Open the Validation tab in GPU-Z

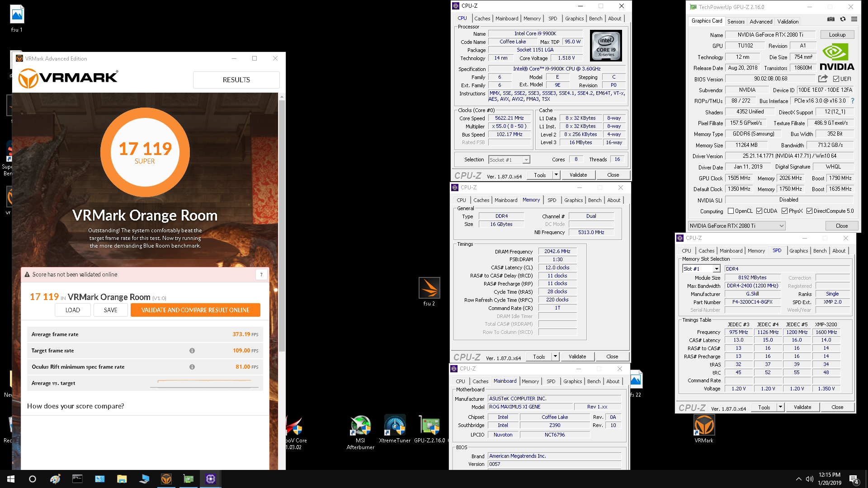pyautogui.click(x=788, y=22)
